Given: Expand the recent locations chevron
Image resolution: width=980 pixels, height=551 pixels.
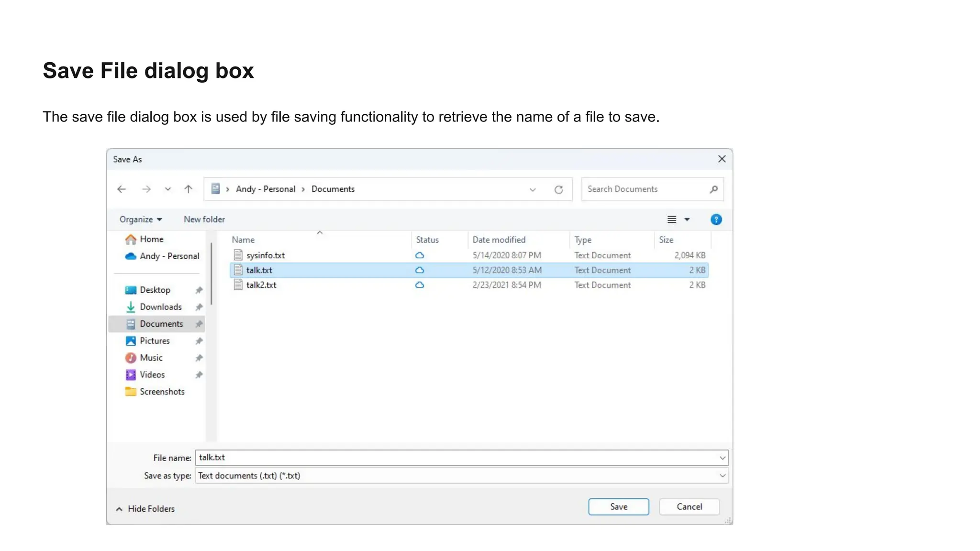Looking at the screenshot, I should (x=167, y=189).
